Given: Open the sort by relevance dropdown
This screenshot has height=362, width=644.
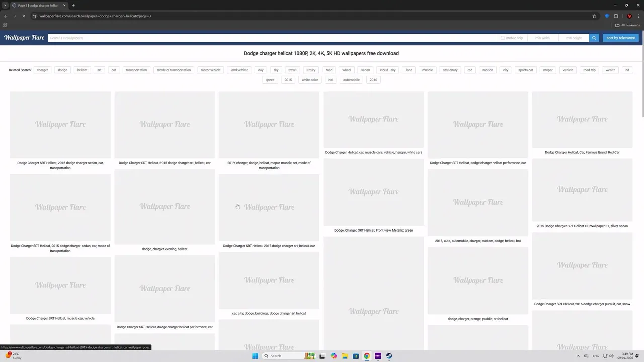Looking at the screenshot, I should (620, 38).
